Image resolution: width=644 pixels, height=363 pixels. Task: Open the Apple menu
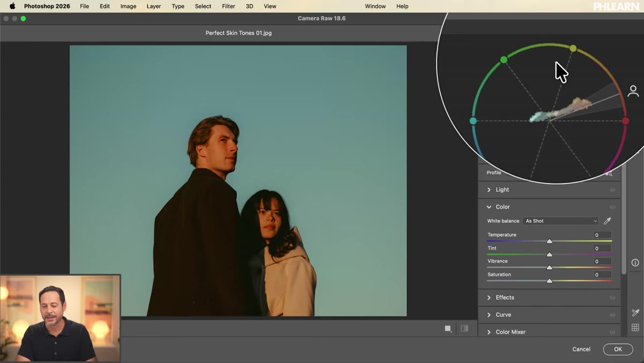point(12,6)
